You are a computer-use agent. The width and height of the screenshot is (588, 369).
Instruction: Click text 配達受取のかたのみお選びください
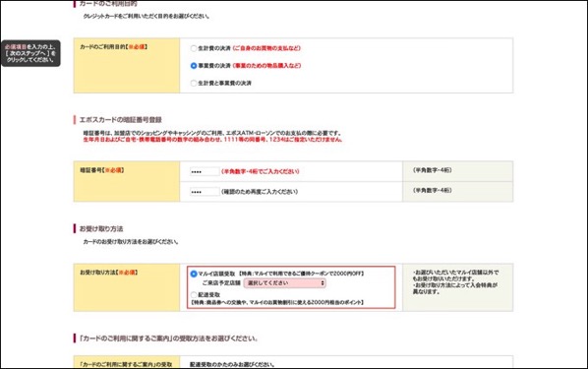(232, 364)
